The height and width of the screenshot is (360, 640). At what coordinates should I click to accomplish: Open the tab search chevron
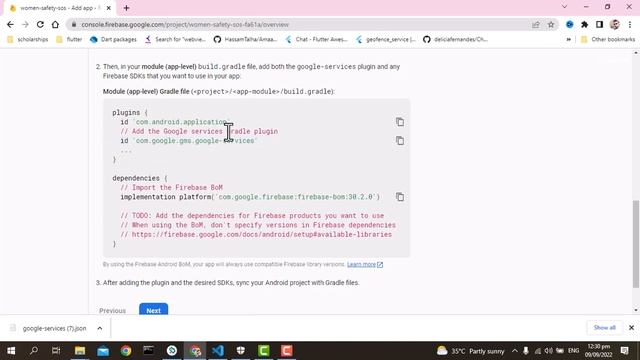click(564, 7)
